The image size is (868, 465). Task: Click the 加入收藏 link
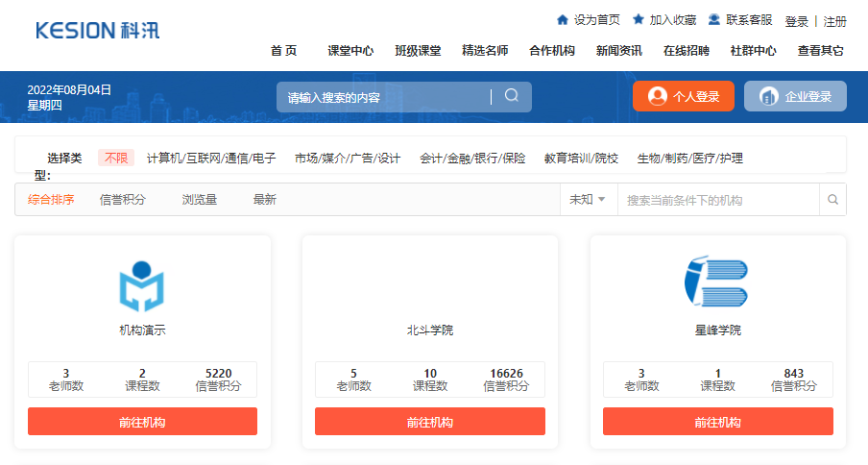pos(672,20)
